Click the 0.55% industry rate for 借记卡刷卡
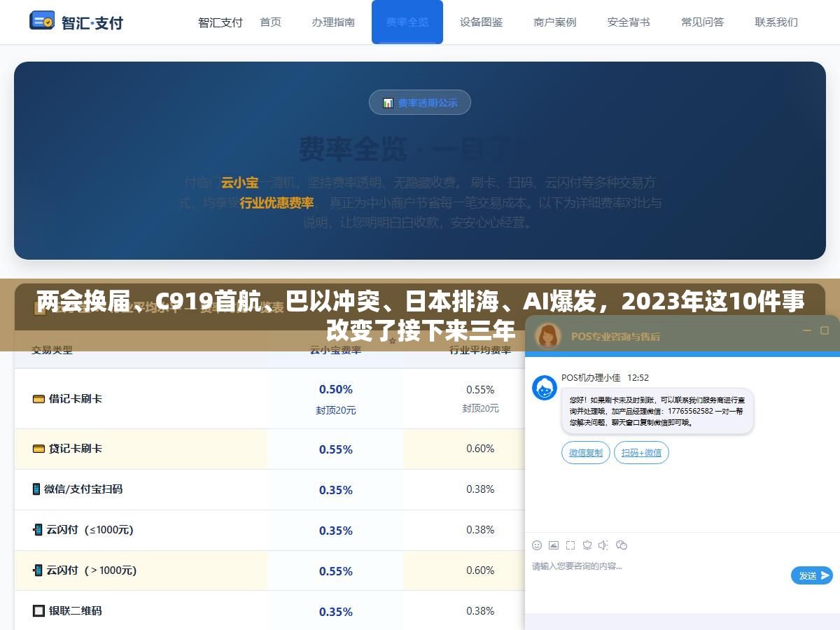Image resolution: width=840 pixels, height=630 pixels. [x=481, y=390]
